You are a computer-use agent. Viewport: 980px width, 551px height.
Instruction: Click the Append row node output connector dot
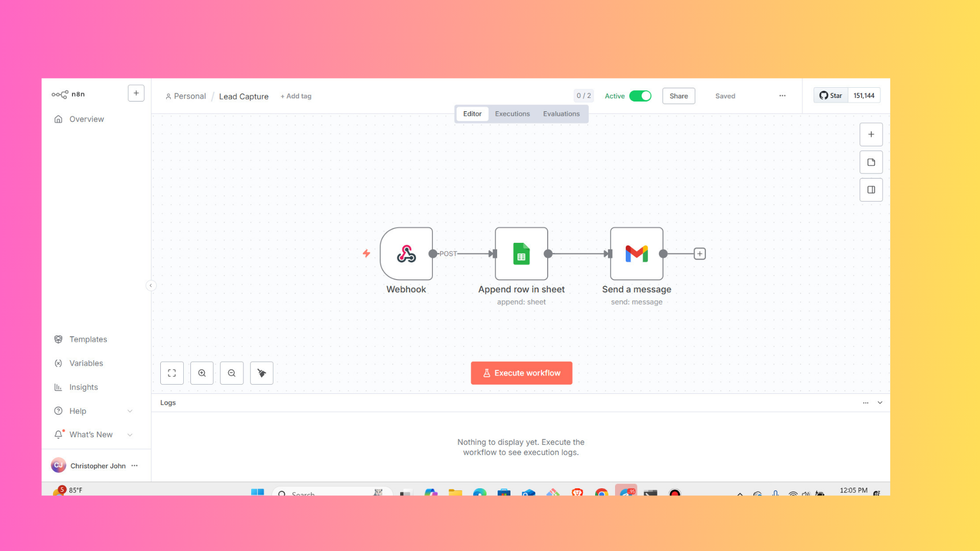pos(548,254)
